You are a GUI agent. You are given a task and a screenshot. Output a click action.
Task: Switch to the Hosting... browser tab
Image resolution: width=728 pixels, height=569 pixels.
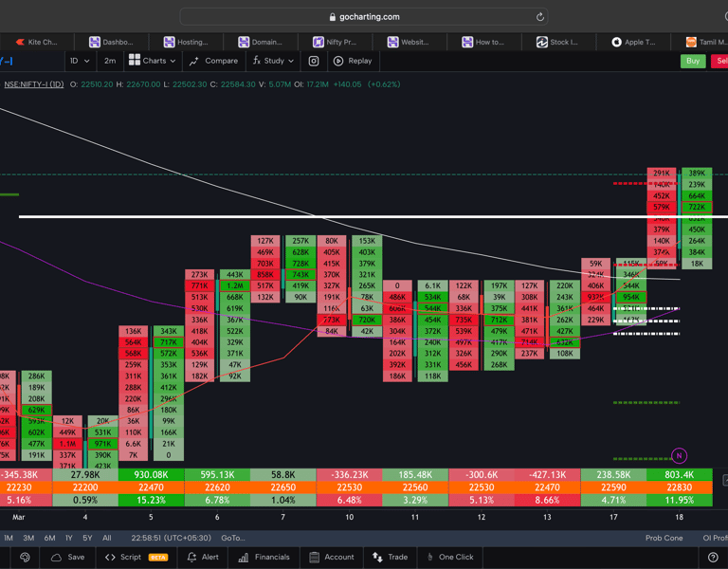pos(186,42)
